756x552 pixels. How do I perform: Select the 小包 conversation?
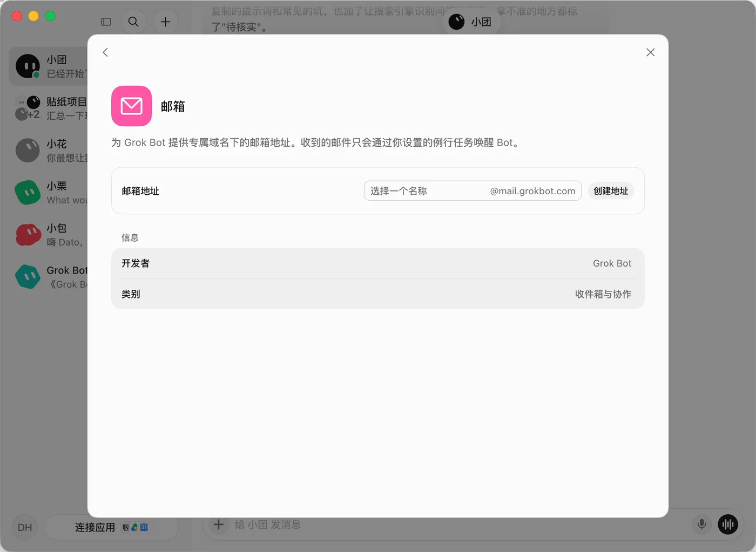49,235
